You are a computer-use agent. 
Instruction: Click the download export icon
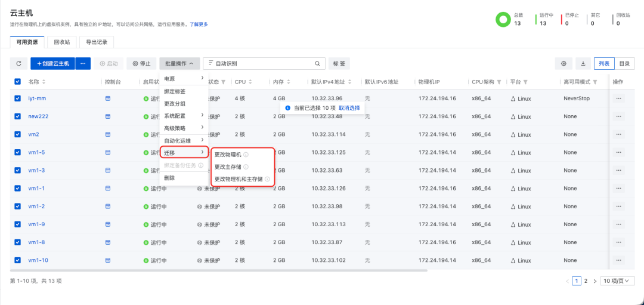tap(583, 64)
